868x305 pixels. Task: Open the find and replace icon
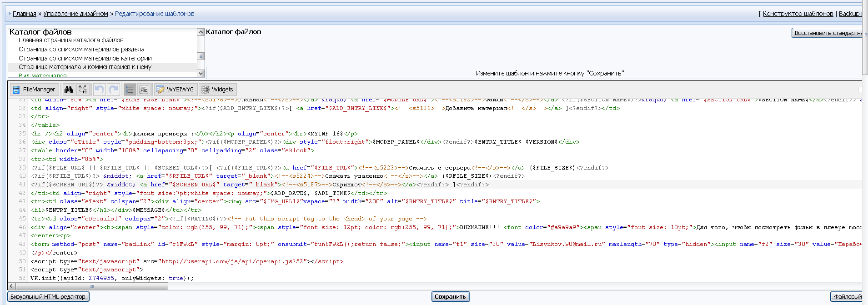pyautogui.click(x=83, y=90)
